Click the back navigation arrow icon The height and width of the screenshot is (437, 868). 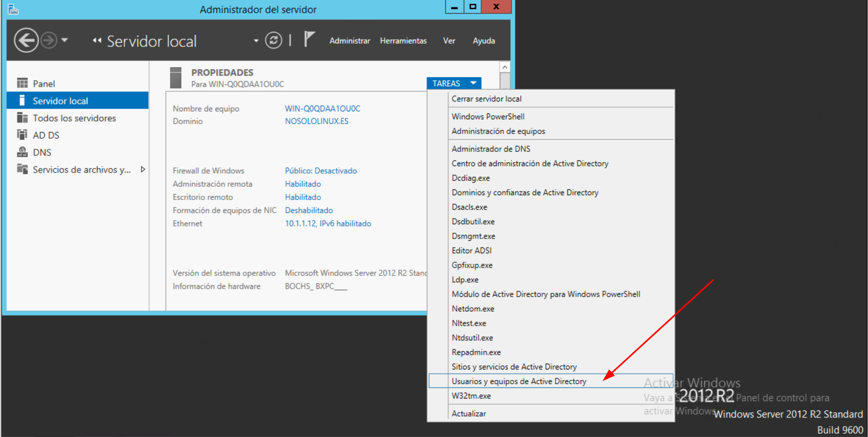[x=26, y=41]
